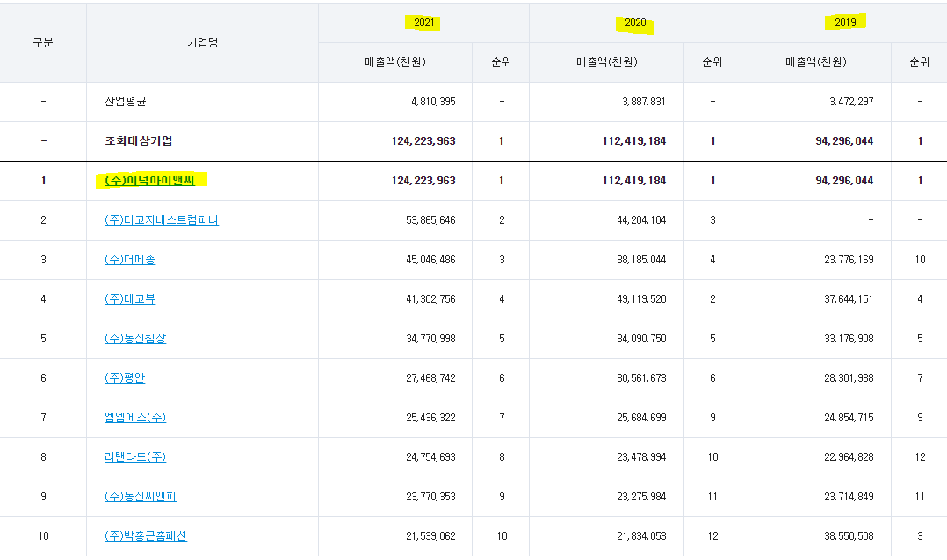Open the (주)박홍근홈패션 company link
947x560 pixels.
coord(146,535)
